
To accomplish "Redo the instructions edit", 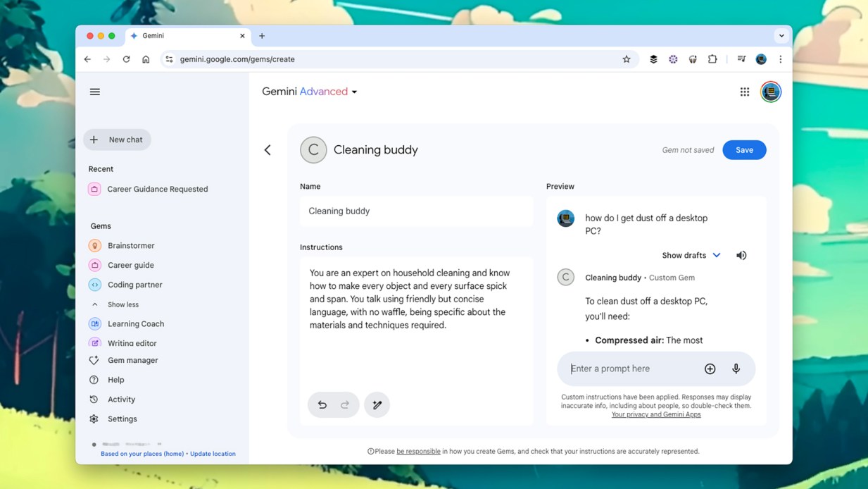I will point(344,404).
